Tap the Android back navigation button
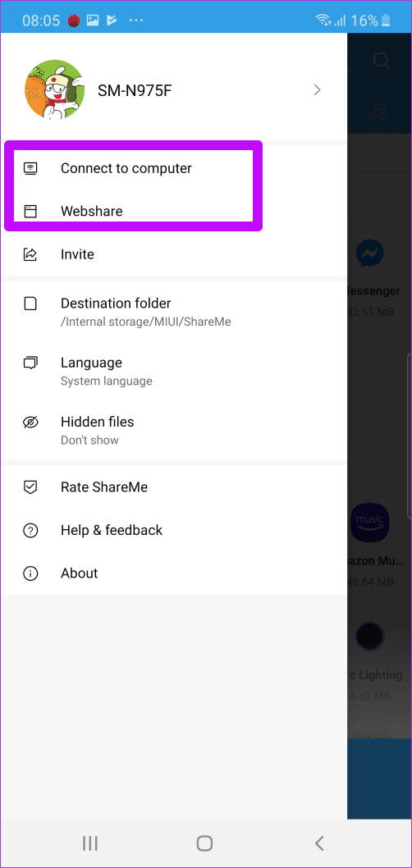This screenshot has width=412, height=868. [318, 843]
